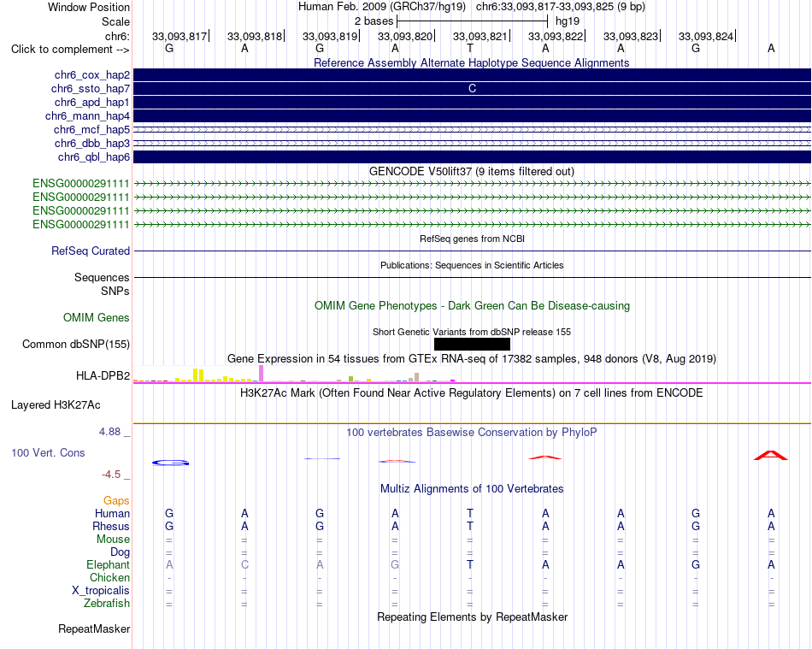Click the chr6_cox_hap2 track label

[92, 75]
